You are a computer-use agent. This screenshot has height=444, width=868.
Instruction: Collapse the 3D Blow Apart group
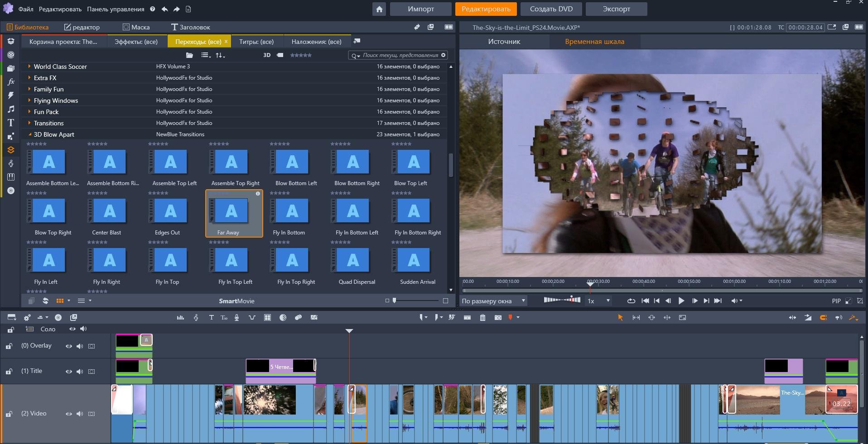click(29, 134)
